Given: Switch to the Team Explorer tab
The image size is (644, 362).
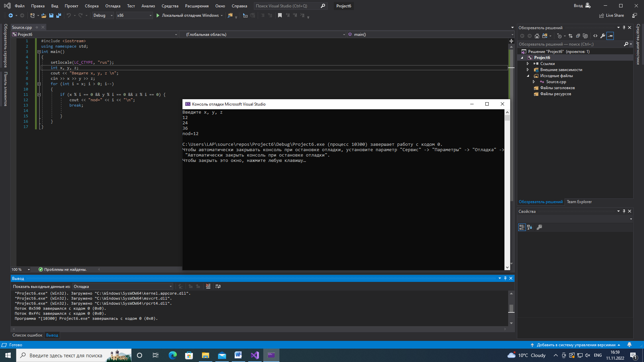Looking at the screenshot, I should point(579,202).
